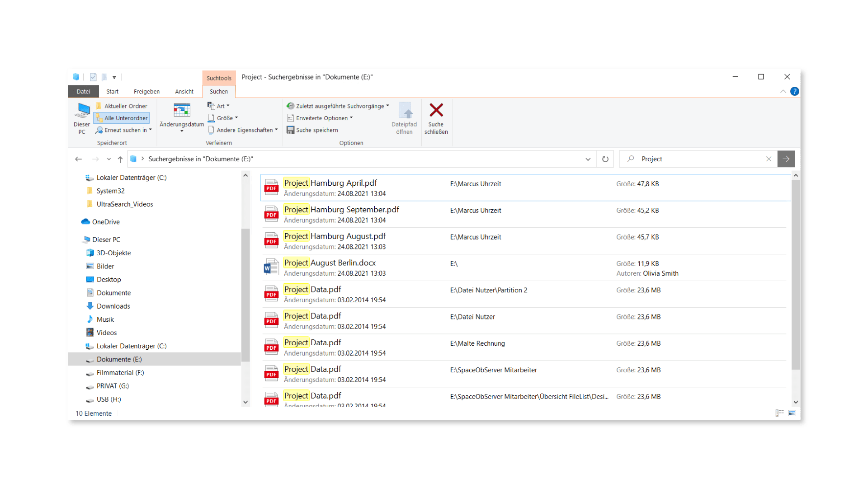868x488 pixels.
Task: Click the Dieser PC search location icon
Action: [82, 118]
